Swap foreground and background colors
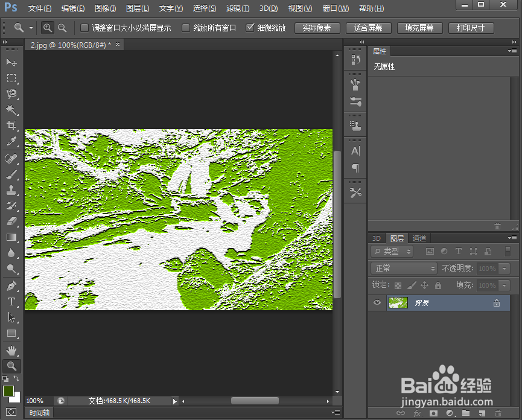Screen dimensions: 522x420 coord(16,378)
